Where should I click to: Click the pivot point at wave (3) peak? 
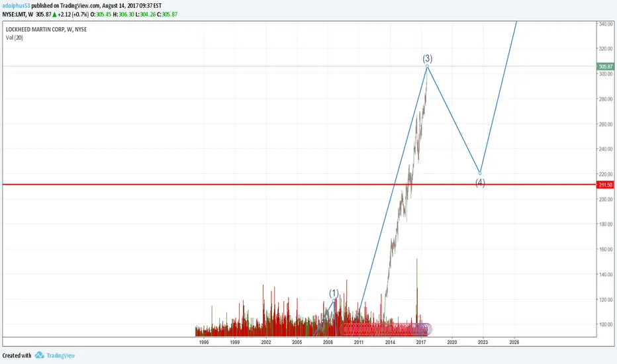[x=428, y=66]
